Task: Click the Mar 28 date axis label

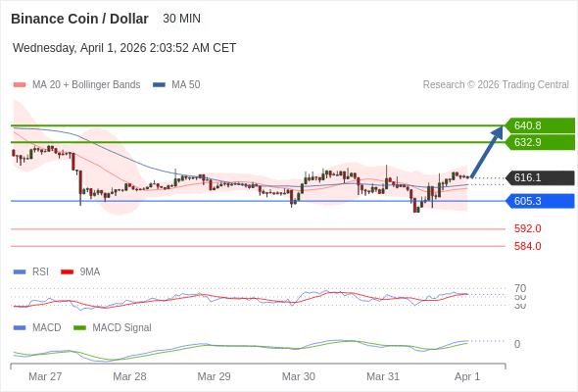Action: click(x=129, y=376)
